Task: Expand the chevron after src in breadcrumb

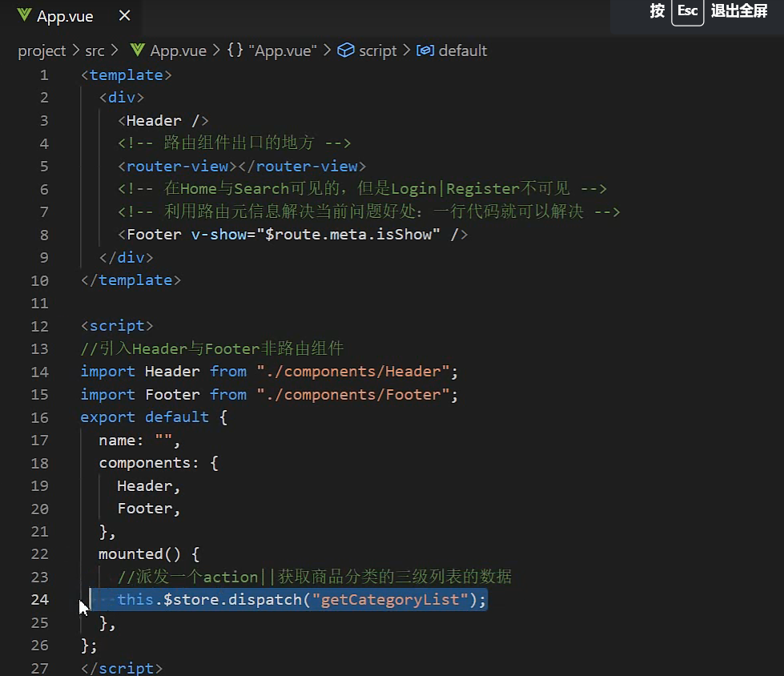Action: (115, 50)
